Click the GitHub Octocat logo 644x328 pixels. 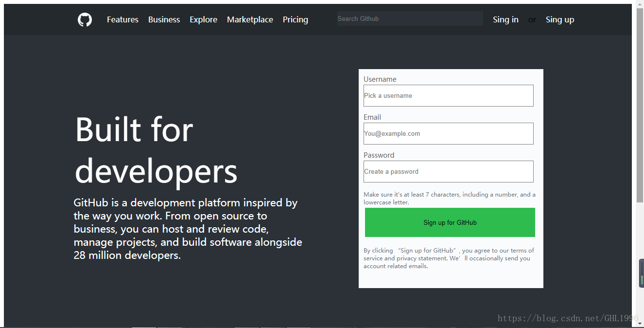tap(85, 20)
